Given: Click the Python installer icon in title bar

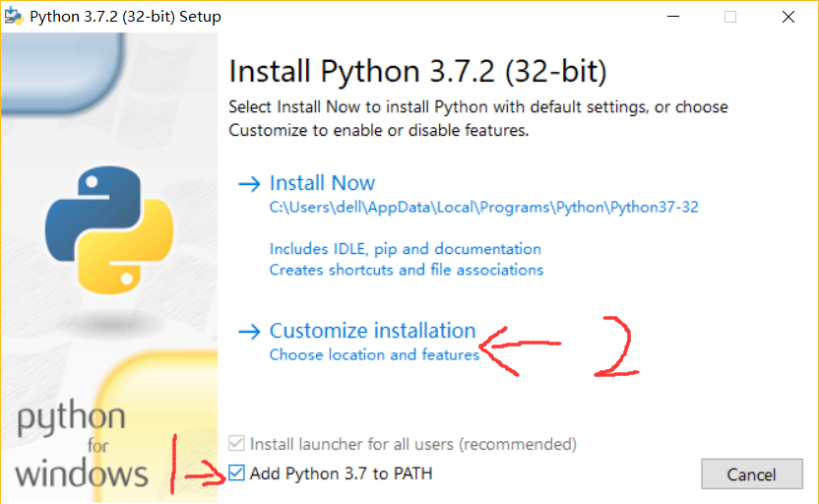Looking at the screenshot, I should (14, 16).
